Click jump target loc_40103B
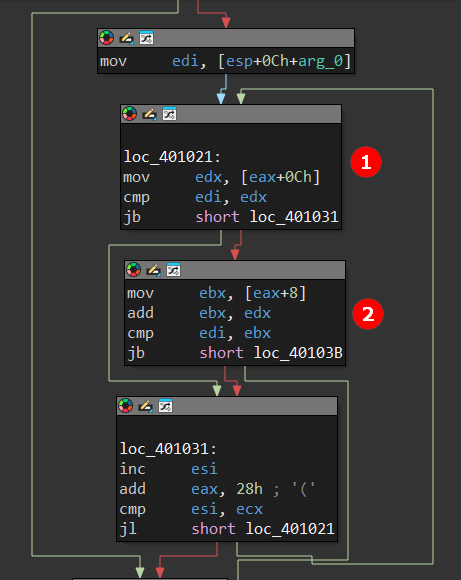 [x=298, y=353]
